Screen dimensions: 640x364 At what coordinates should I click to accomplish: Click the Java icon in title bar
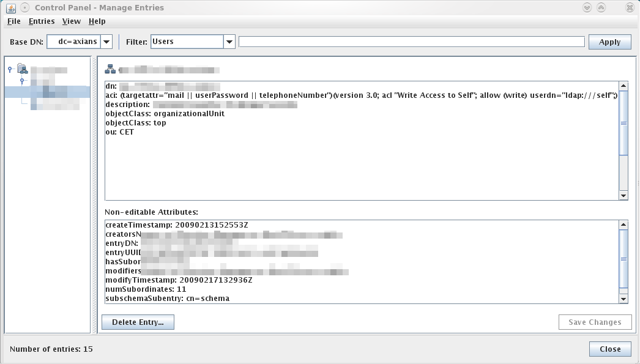point(10,8)
